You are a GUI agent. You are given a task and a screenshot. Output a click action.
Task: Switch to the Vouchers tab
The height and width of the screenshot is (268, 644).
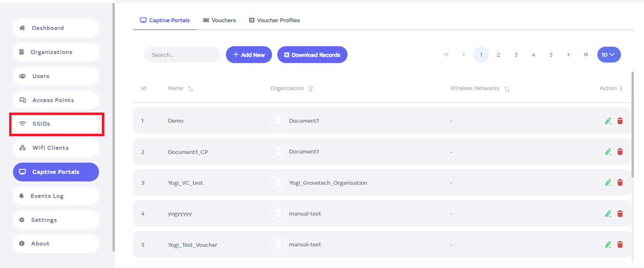[219, 20]
